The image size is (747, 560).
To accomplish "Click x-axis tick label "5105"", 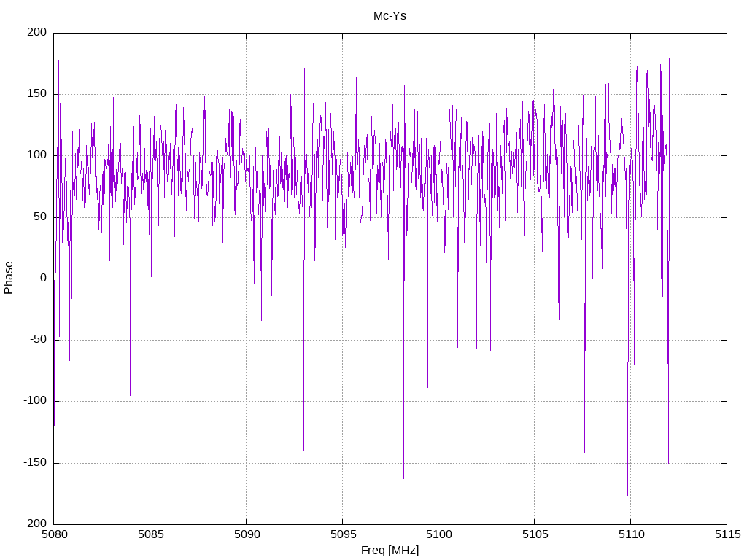I will (x=535, y=534).
